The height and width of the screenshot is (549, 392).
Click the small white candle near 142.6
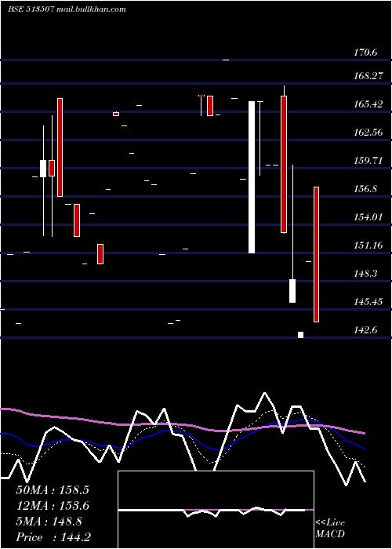click(x=300, y=335)
